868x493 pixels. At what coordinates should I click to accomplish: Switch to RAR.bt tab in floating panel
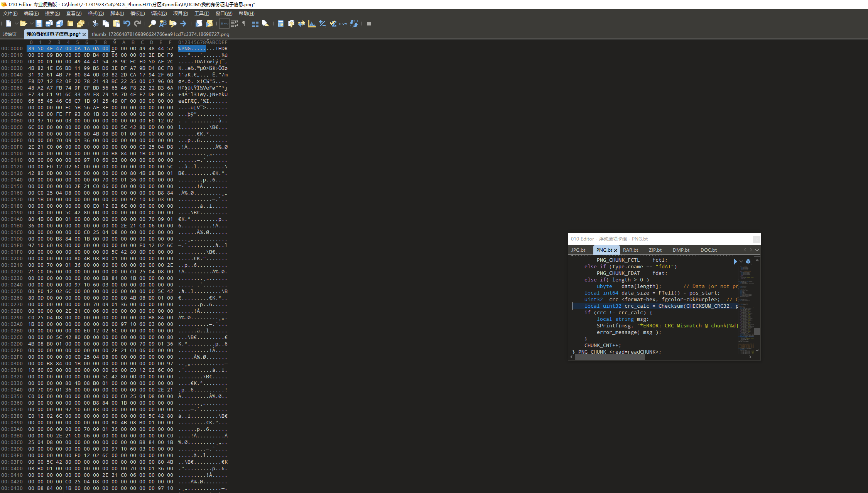pyautogui.click(x=631, y=250)
